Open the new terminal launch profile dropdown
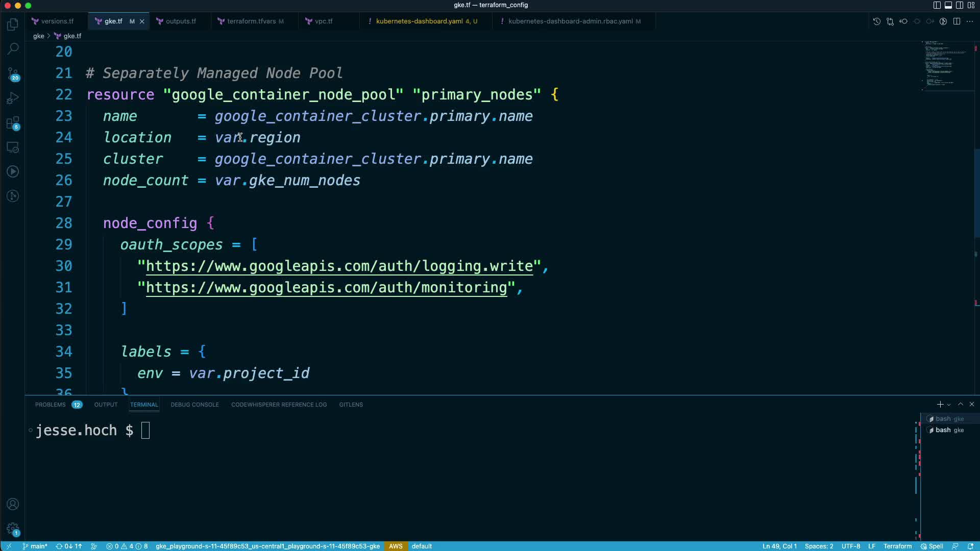Screen dimensions: 980x551 tap(949, 405)
